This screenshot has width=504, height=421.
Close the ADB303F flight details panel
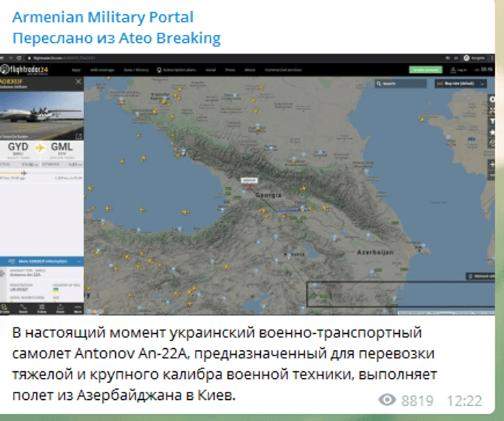(78, 82)
